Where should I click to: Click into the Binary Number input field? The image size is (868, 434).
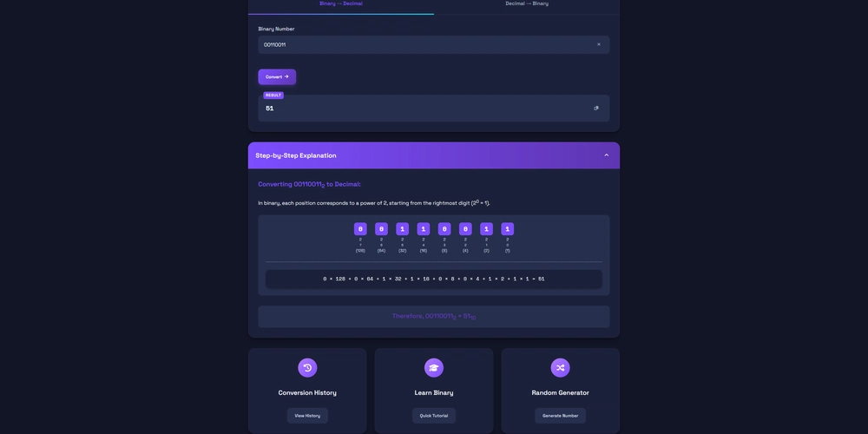[x=433, y=45]
